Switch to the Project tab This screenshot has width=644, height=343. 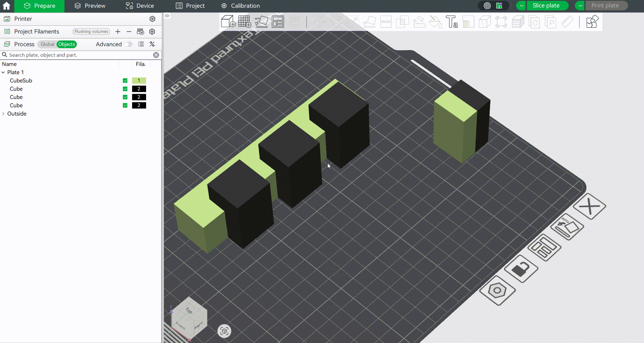[x=190, y=6]
